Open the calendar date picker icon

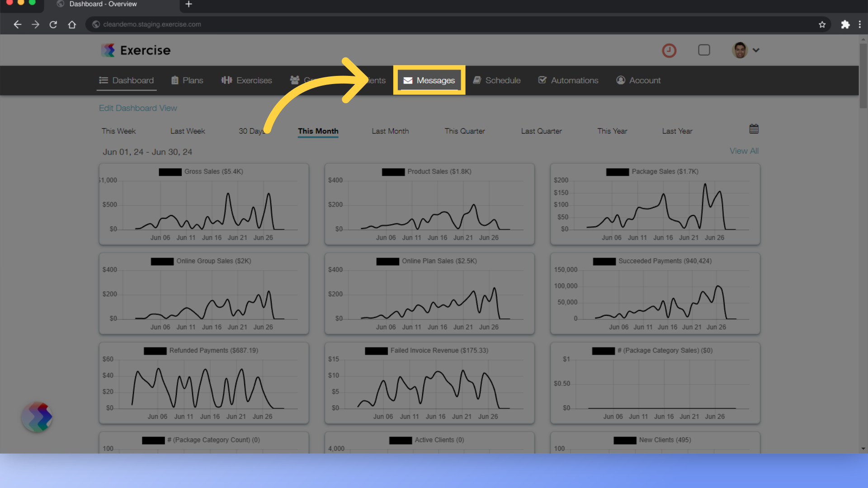pos(754,129)
